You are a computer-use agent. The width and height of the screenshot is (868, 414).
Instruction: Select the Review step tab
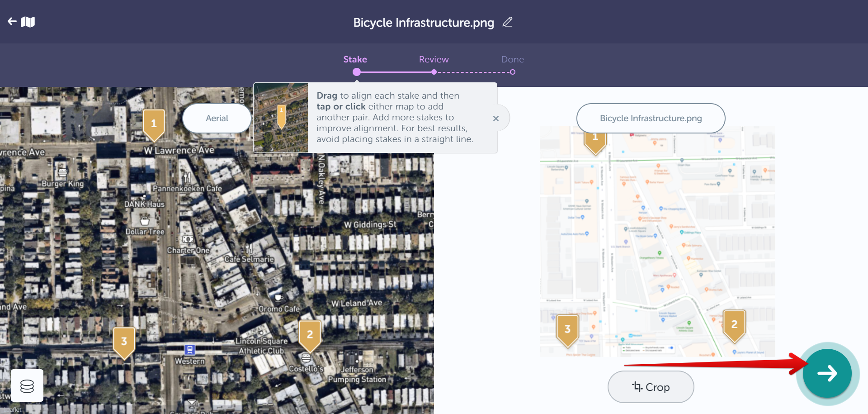click(434, 59)
